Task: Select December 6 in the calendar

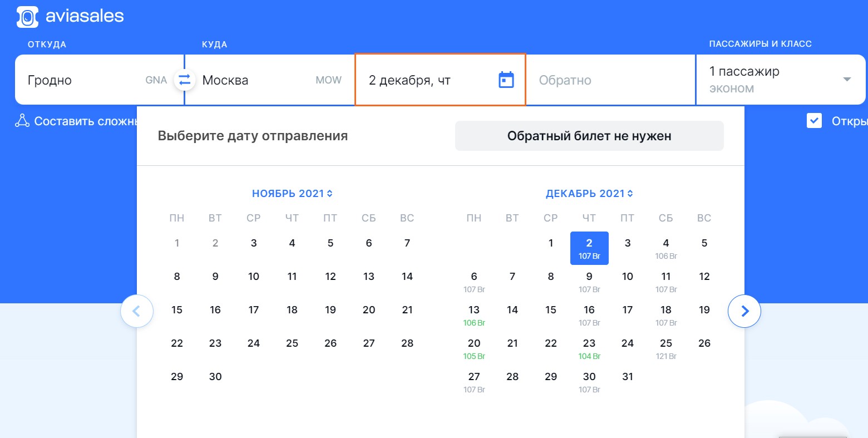Action: pyautogui.click(x=474, y=282)
